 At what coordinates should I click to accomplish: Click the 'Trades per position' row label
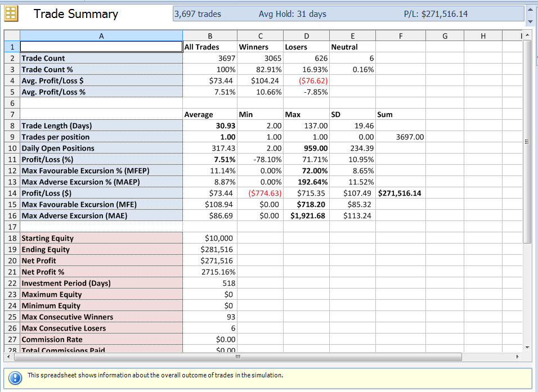pyautogui.click(x=101, y=137)
